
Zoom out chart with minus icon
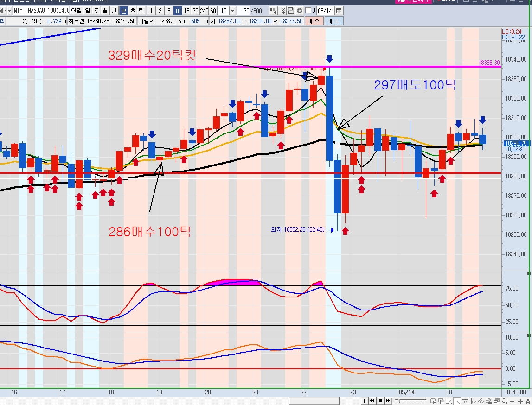(x=513, y=401)
